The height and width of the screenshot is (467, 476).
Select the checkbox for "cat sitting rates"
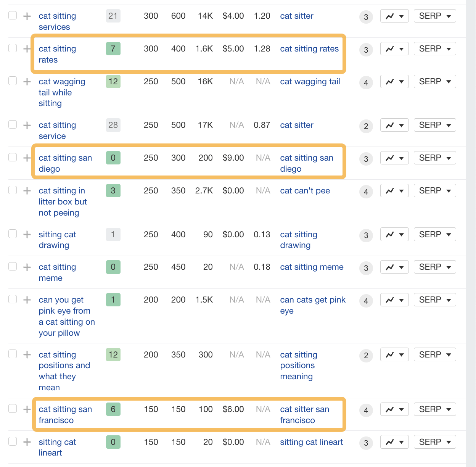[x=13, y=48]
